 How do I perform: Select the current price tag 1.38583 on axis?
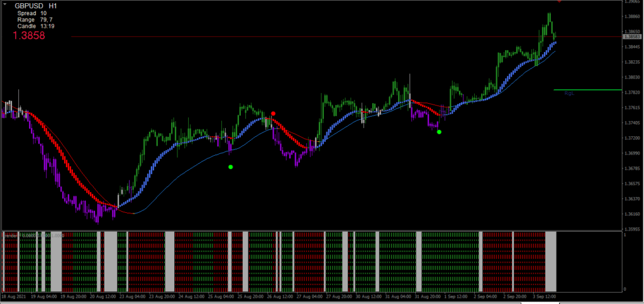point(630,37)
